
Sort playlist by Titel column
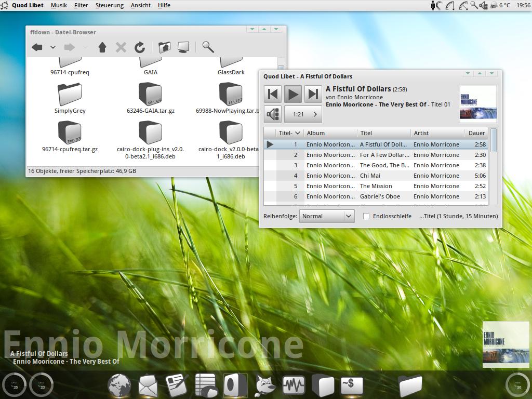pos(384,133)
